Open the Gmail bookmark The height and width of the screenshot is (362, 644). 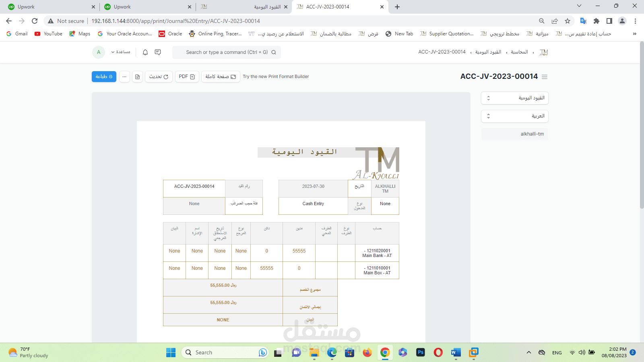(17, 34)
